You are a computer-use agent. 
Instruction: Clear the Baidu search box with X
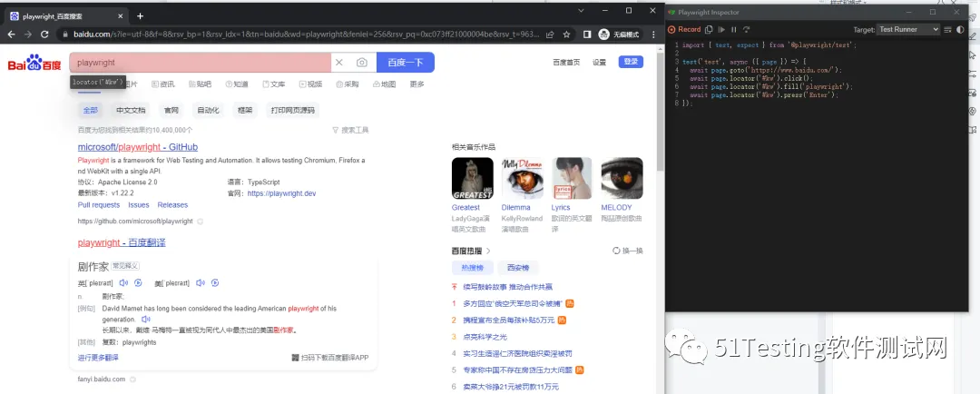click(x=339, y=63)
